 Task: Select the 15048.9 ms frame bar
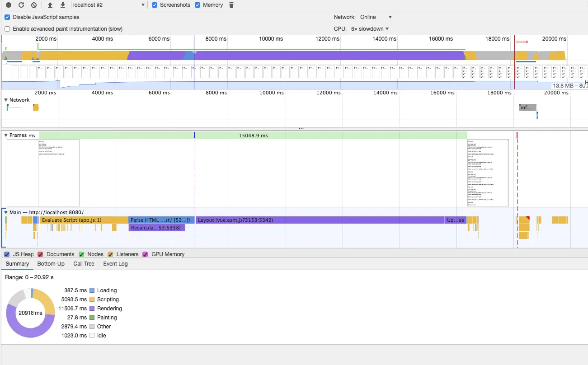(x=253, y=136)
